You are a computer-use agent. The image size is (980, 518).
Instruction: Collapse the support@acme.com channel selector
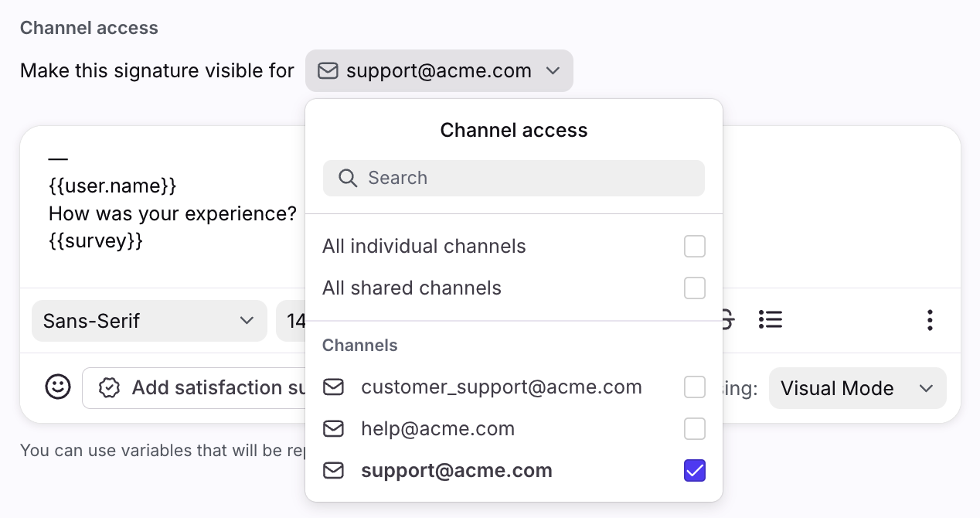click(439, 71)
